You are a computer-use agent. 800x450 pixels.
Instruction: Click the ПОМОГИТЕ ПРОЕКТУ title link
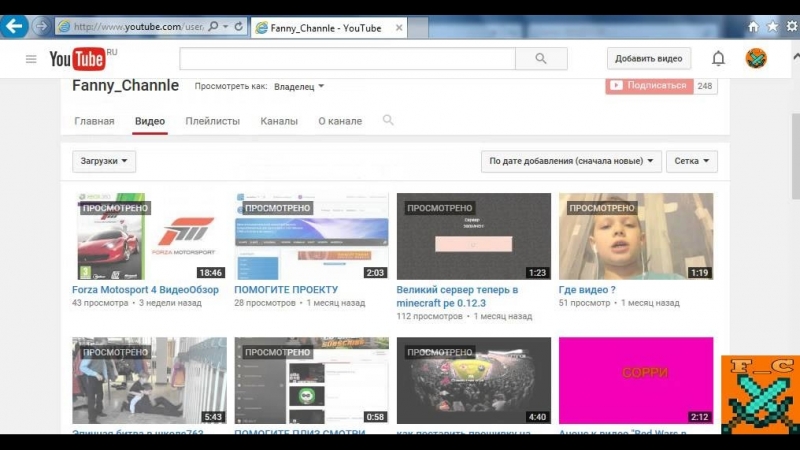[x=286, y=290]
